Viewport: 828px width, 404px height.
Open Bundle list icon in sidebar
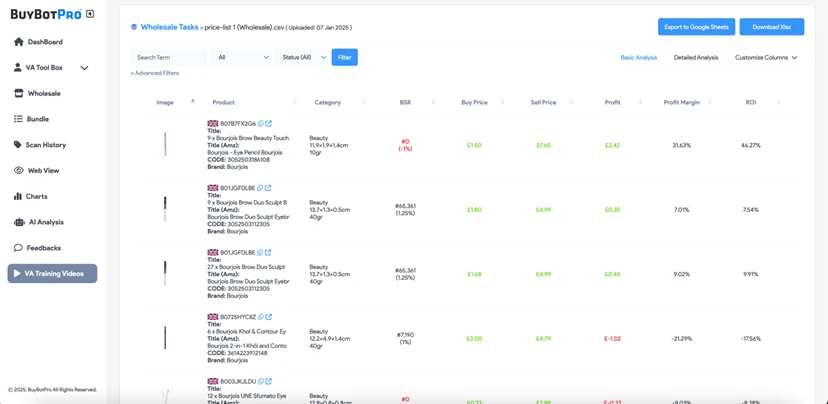(x=18, y=119)
